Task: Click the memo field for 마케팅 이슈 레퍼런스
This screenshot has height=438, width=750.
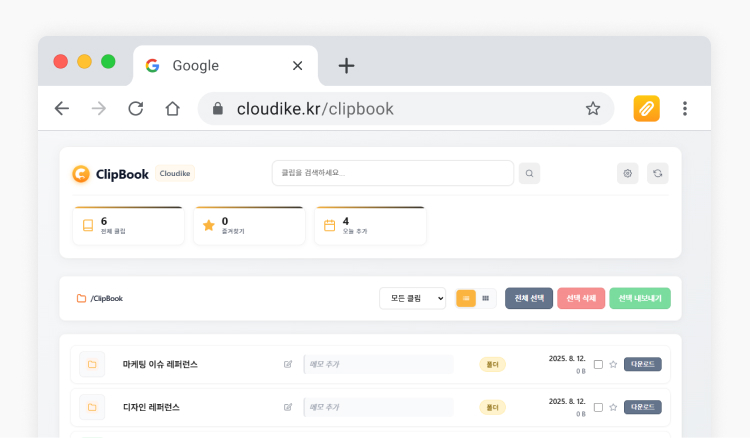Action: (x=379, y=364)
